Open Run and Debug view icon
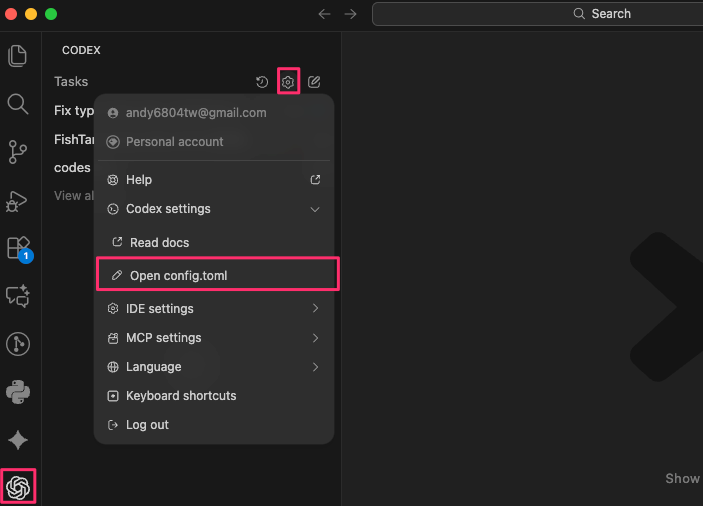The width and height of the screenshot is (703, 506). (18, 200)
